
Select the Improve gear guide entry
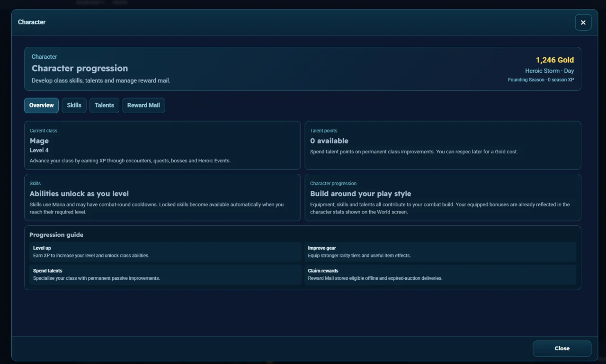click(440, 252)
